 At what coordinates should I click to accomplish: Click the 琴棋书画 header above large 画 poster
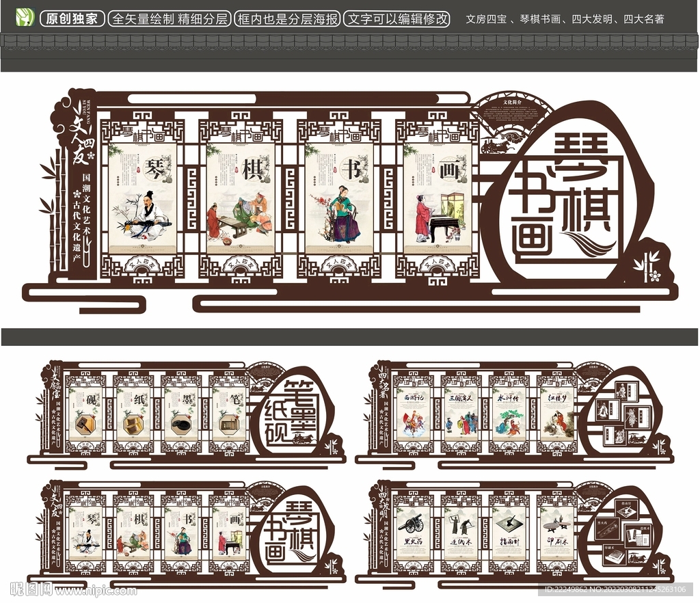[x=437, y=133]
